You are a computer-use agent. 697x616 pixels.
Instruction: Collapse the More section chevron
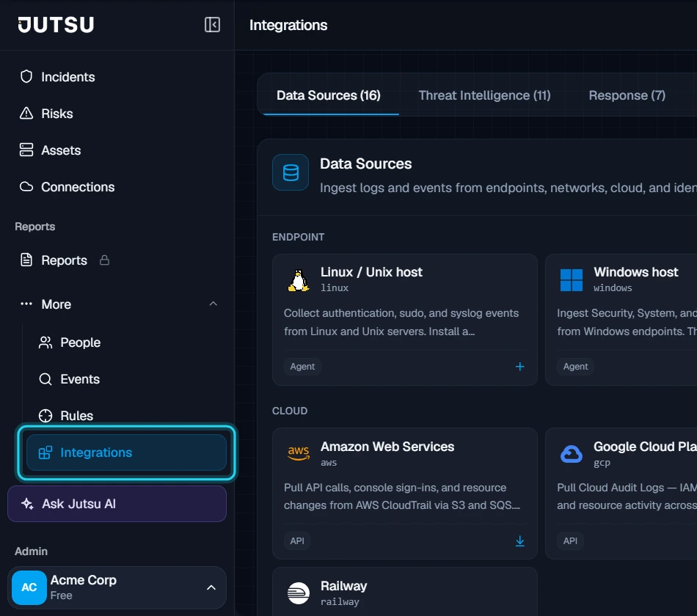pyautogui.click(x=213, y=304)
